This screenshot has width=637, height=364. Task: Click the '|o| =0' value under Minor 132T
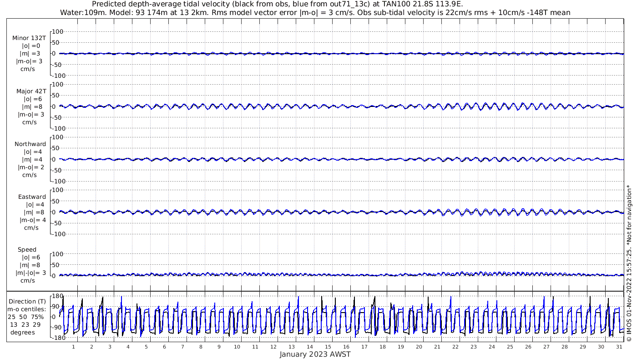coord(31,46)
